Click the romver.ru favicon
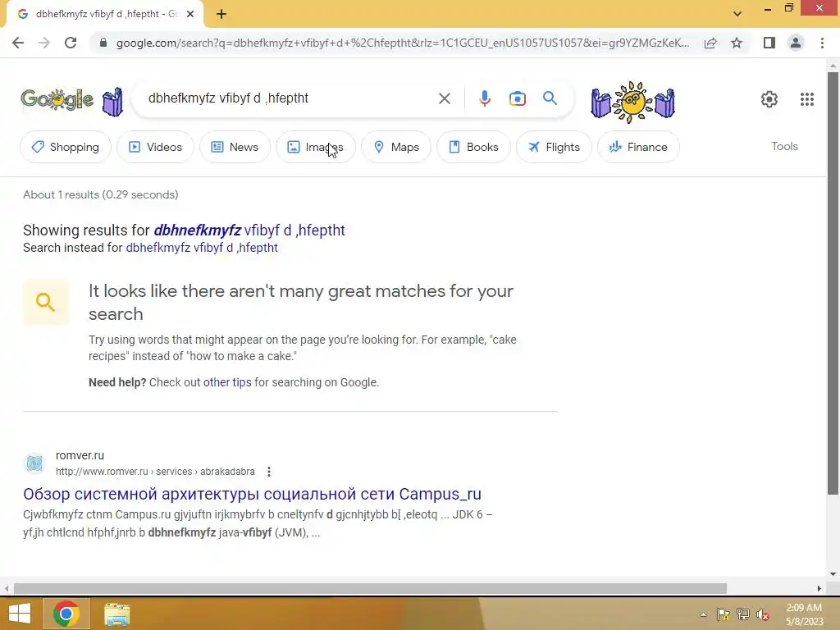 34,463
